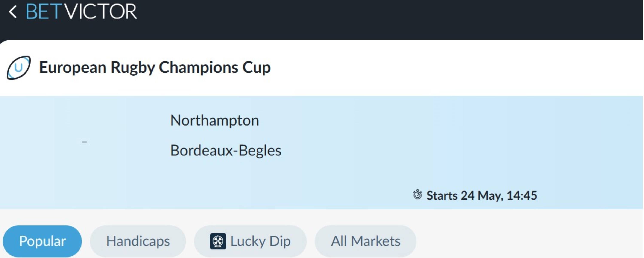The width and height of the screenshot is (644, 258).
Task: Click empty space right of All Markets
Action: click(x=525, y=241)
